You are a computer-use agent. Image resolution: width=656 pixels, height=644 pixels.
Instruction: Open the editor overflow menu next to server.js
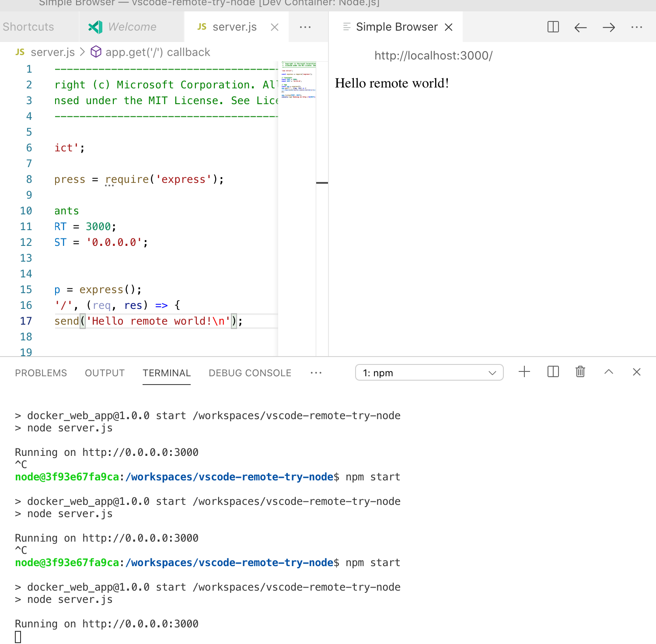click(x=305, y=27)
